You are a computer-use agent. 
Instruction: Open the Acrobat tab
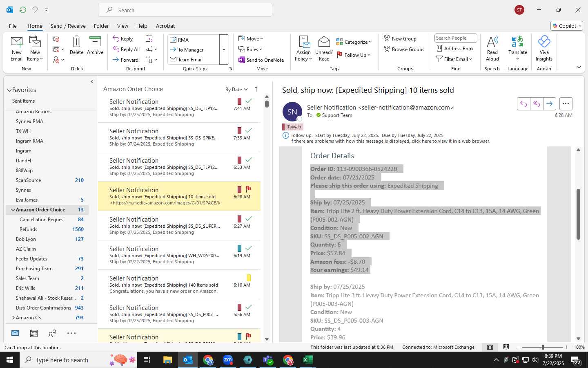pyautogui.click(x=165, y=26)
